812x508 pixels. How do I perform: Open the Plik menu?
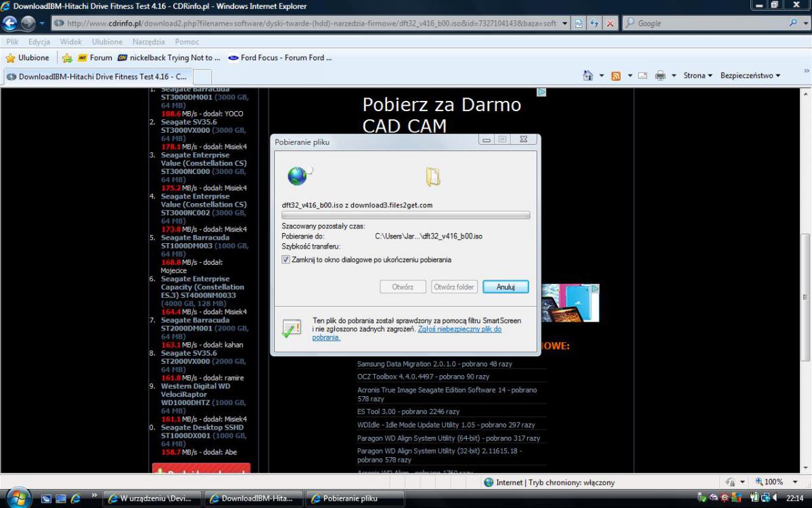[12, 41]
